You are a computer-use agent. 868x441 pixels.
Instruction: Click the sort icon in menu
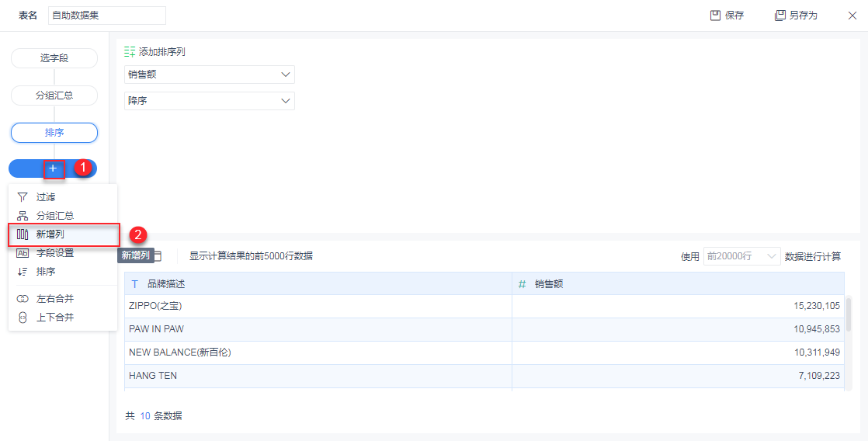(23, 272)
